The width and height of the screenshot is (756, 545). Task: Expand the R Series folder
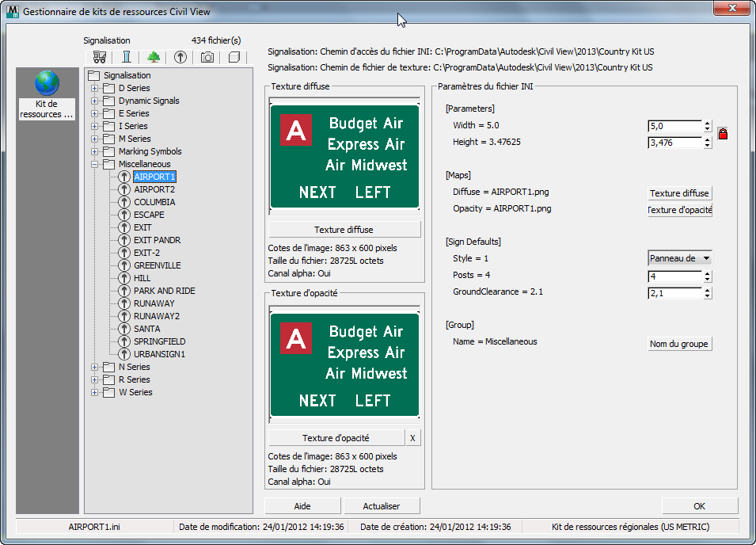(x=94, y=379)
